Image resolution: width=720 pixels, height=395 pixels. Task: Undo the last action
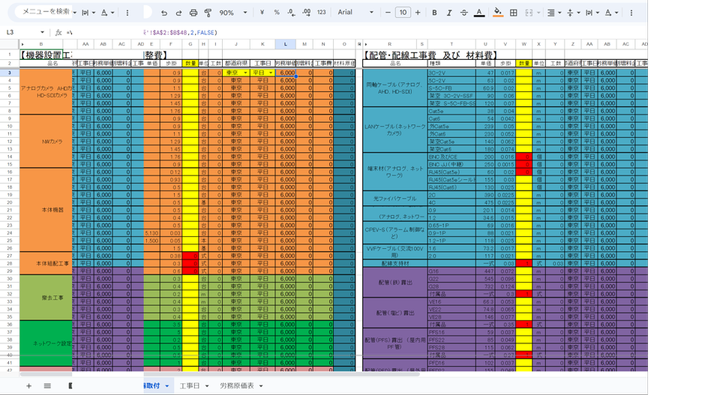(x=164, y=13)
